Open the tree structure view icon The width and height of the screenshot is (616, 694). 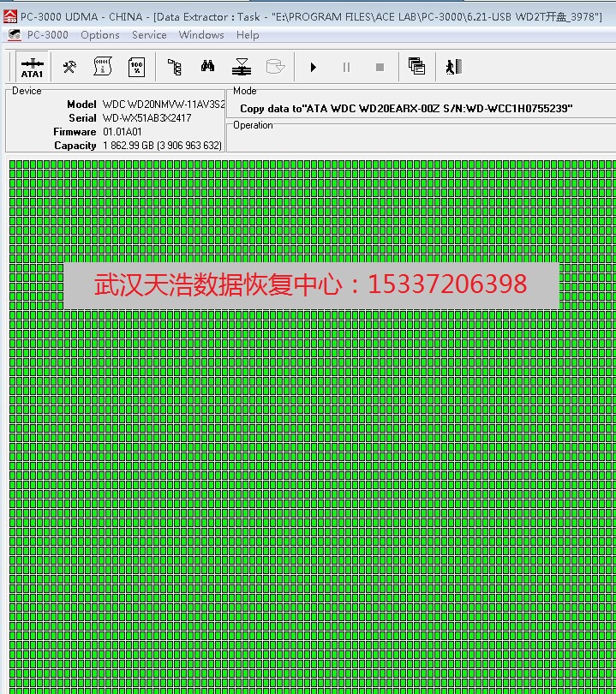tap(175, 67)
